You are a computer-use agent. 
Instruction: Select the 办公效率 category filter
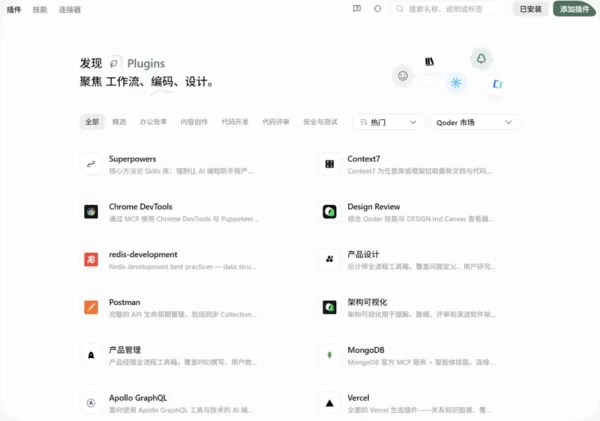(x=153, y=122)
